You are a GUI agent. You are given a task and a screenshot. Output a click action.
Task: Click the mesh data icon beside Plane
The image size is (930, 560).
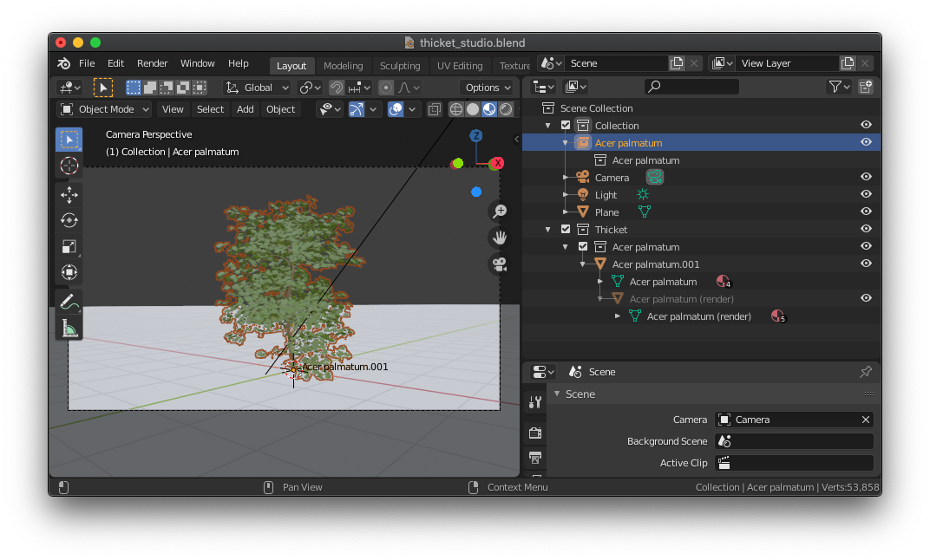coord(644,212)
